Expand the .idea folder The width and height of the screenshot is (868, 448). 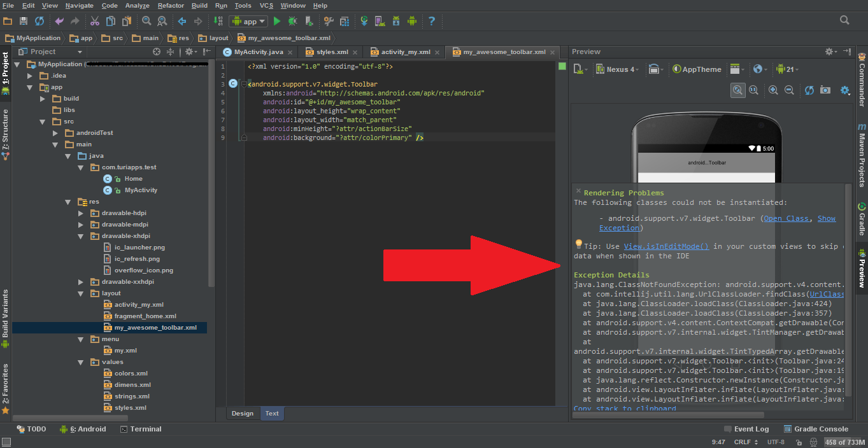tap(30, 76)
